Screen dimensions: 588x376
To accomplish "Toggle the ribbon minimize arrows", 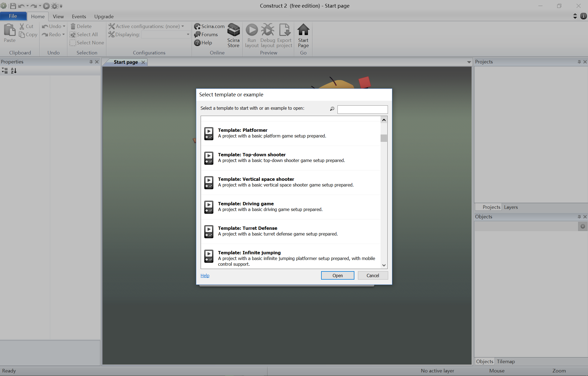I will [575, 16].
